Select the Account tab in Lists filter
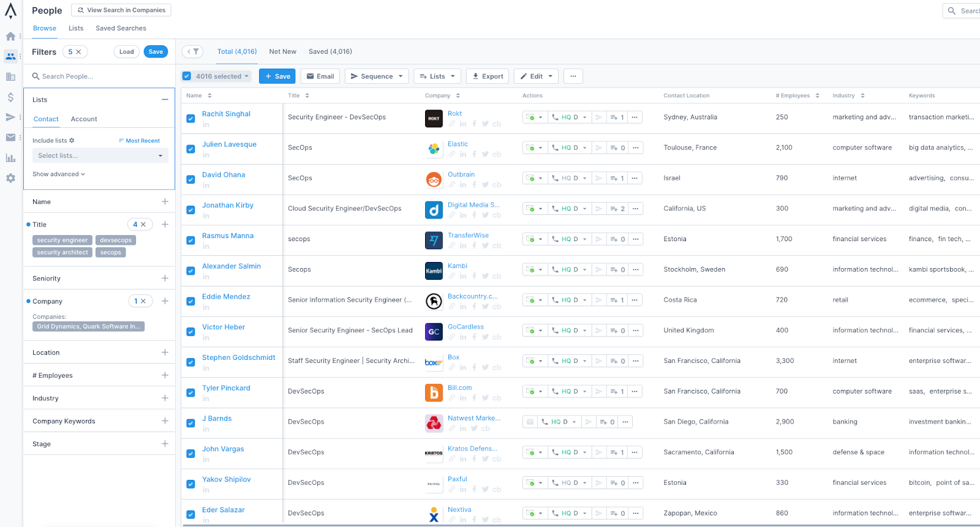Image resolution: width=980 pixels, height=527 pixels. pyautogui.click(x=84, y=119)
